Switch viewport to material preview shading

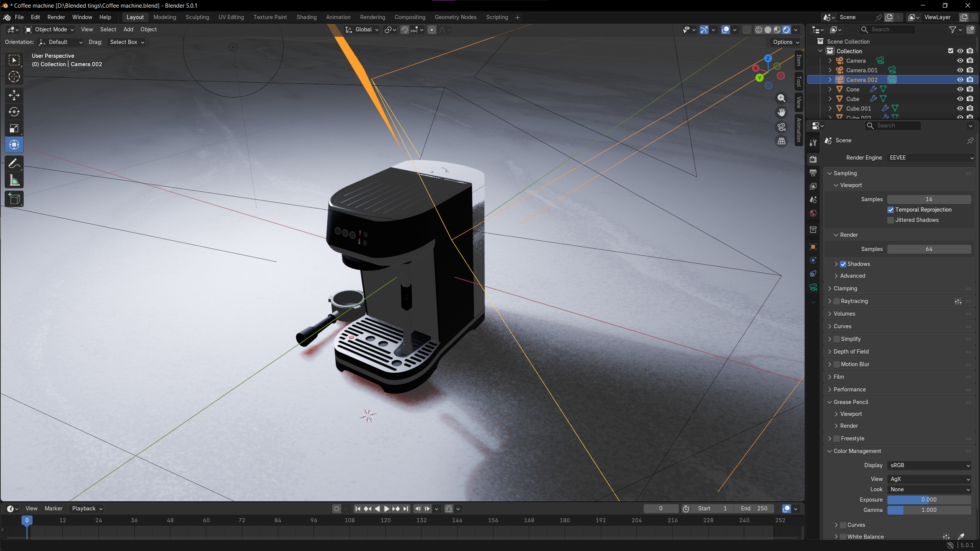click(777, 30)
